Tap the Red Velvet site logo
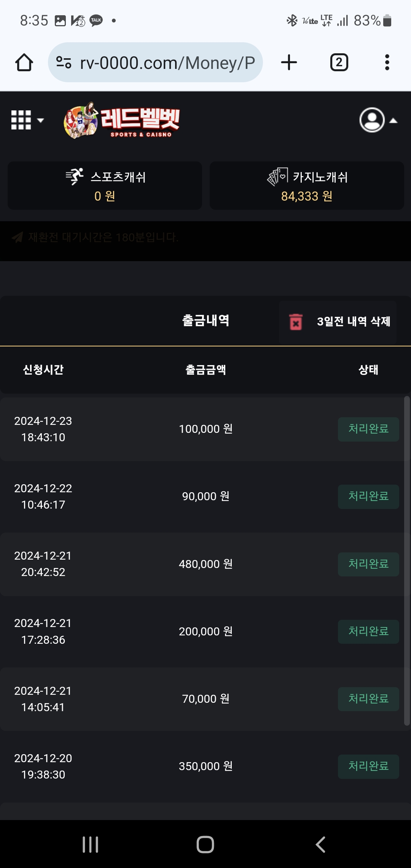The image size is (411, 868). 122,121
